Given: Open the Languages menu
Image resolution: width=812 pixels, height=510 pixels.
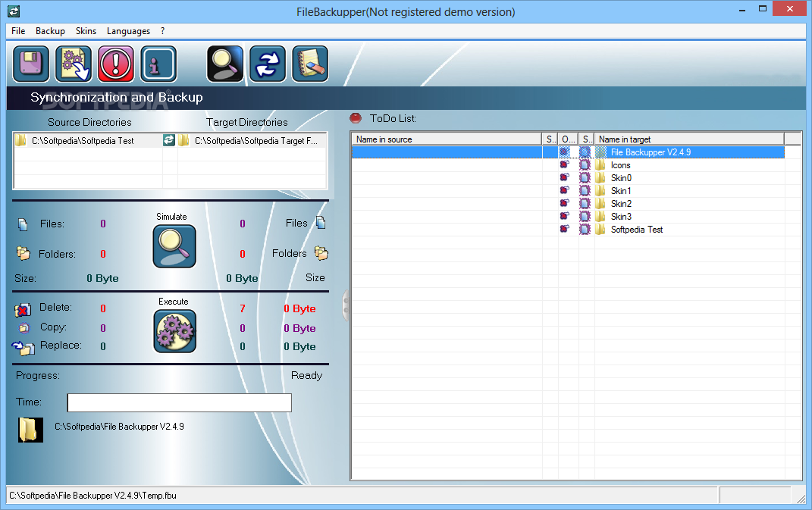Looking at the screenshot, I should pyautogui.click(x=128, y=31).
